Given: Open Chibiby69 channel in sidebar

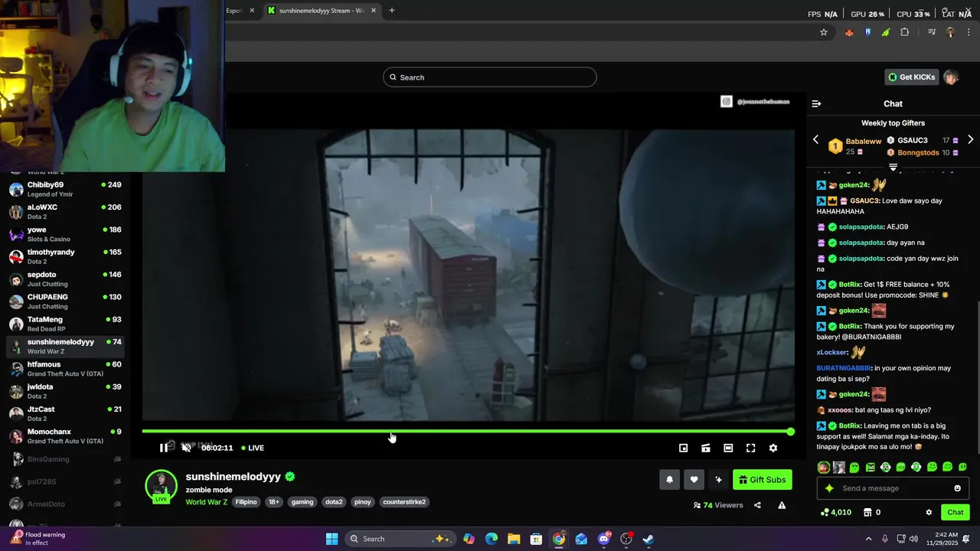Looking at the screenshot, I should pyautogui.click(x=65, y=189).
